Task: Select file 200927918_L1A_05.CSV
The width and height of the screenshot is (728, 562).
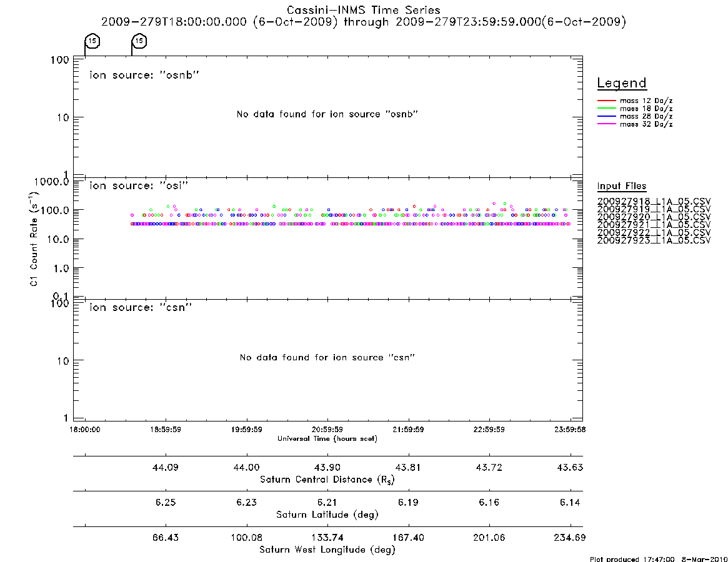Action: click(654, 202)
